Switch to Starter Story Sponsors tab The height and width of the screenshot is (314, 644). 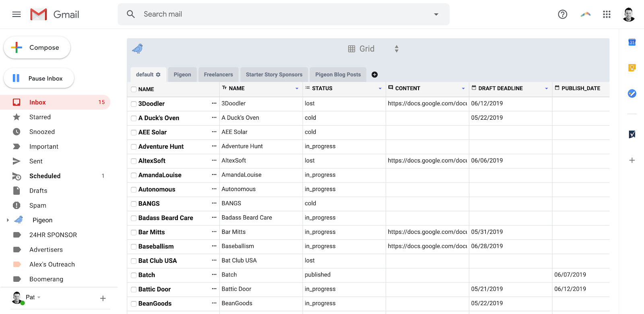point(274,75)
